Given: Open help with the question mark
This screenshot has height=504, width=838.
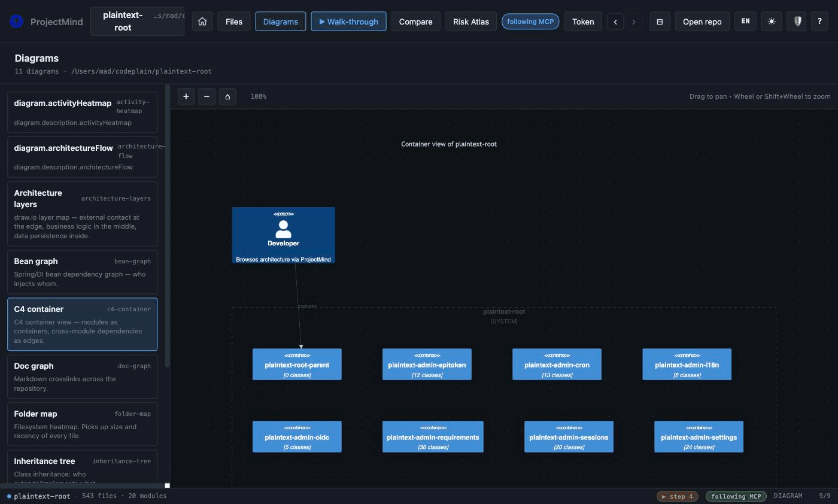Looking at the screenshot, I should pyautogui.click(x=819, y=22).
